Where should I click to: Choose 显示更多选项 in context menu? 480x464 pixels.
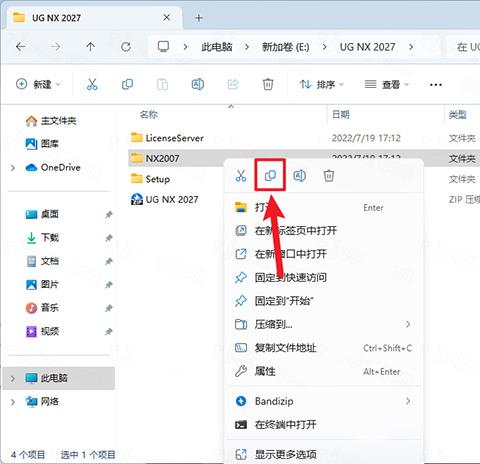point(324,454)
